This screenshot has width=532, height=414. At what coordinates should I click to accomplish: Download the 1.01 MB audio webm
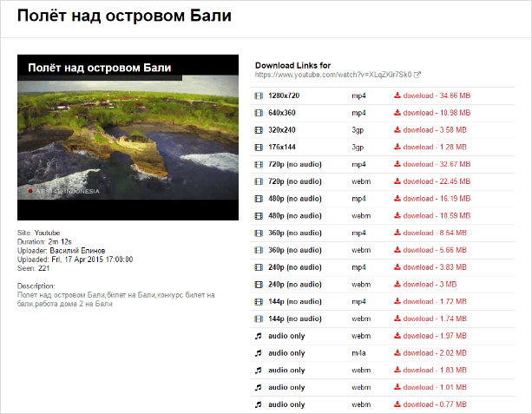coord(430,388)
